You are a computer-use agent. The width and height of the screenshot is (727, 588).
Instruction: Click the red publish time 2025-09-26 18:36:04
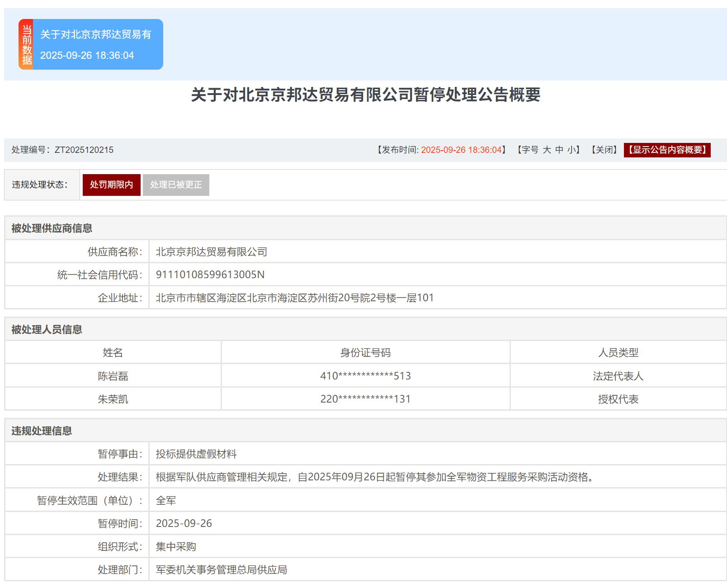point(461,150)
